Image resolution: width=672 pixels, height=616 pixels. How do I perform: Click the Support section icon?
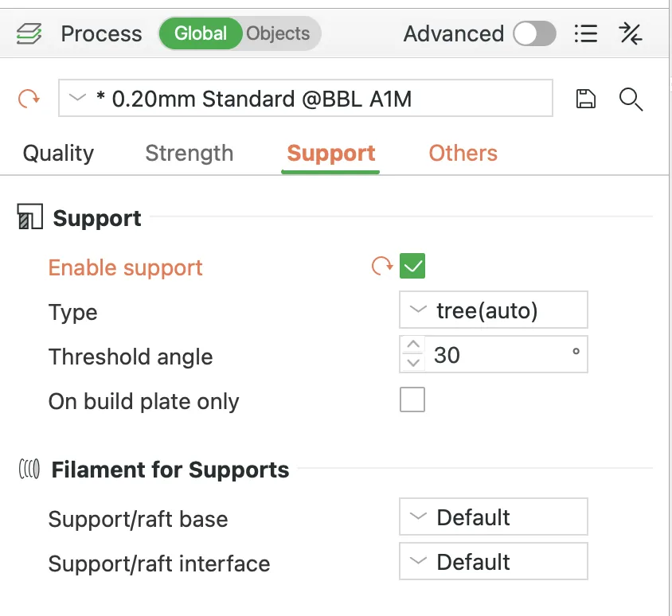click(x=29, y=218)
